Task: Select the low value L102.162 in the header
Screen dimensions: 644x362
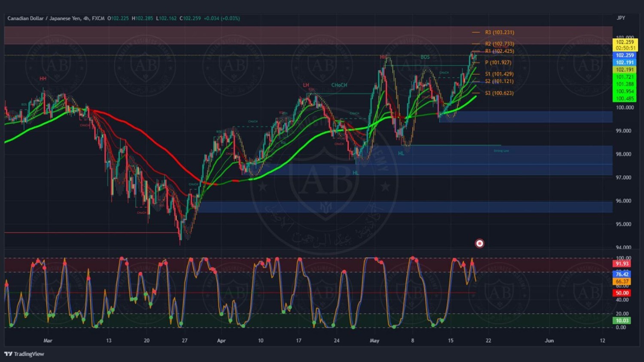Action: click(x=166, y=18)
